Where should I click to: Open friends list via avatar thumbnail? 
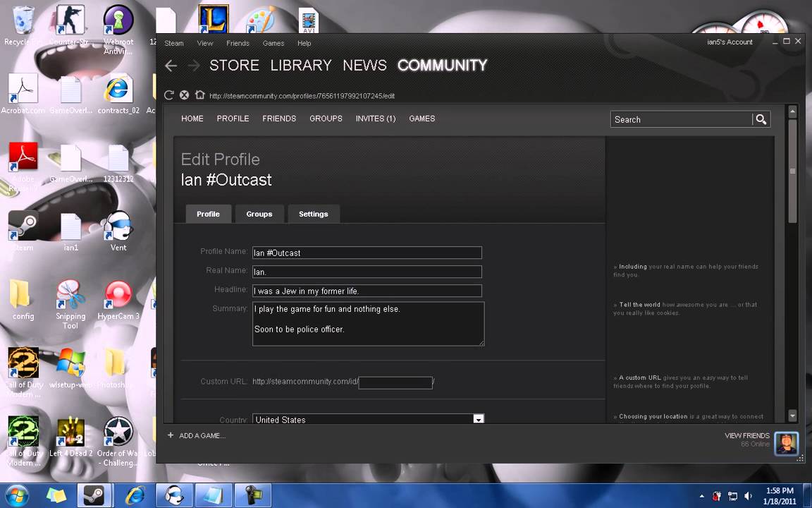[x=786, y=443]
